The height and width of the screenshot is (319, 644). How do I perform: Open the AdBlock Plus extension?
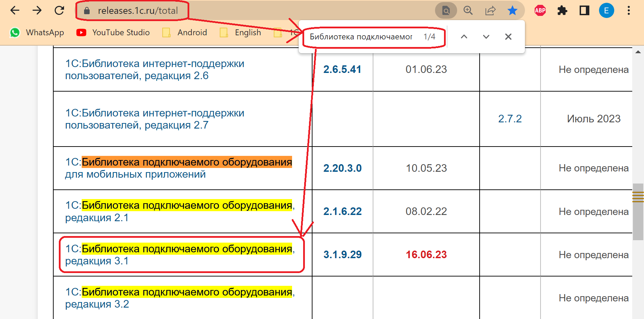click(x=540, y=11)
